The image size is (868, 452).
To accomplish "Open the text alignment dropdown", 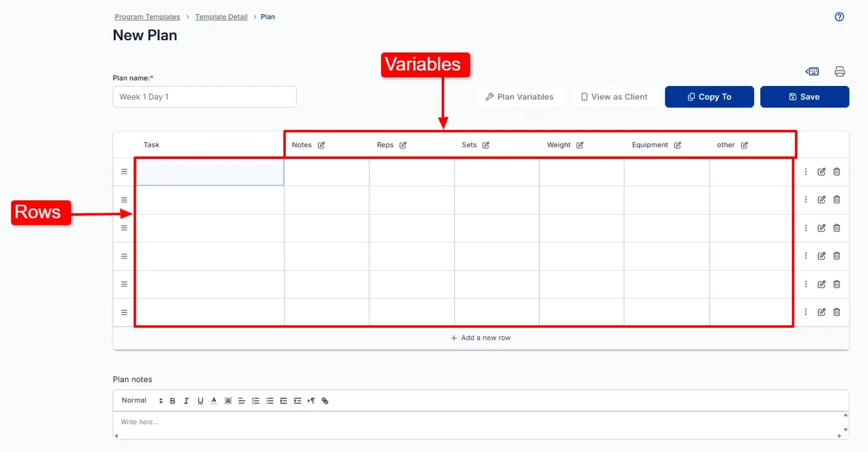I will pyautogui.click(x=242, y=401).
